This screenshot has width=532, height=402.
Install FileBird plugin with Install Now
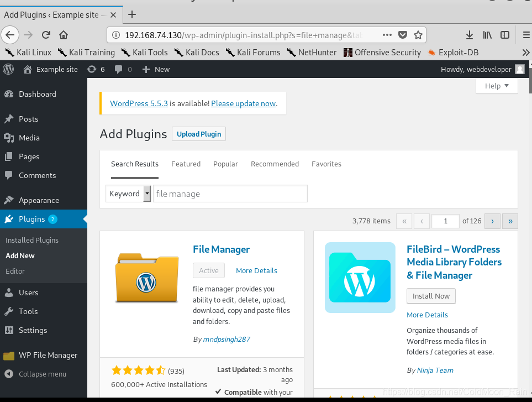click(431, 296)
